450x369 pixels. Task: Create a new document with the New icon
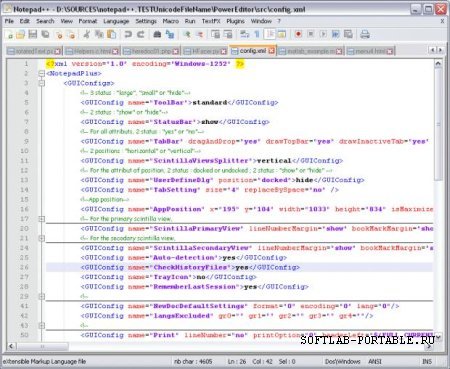[x=9, y=34]
